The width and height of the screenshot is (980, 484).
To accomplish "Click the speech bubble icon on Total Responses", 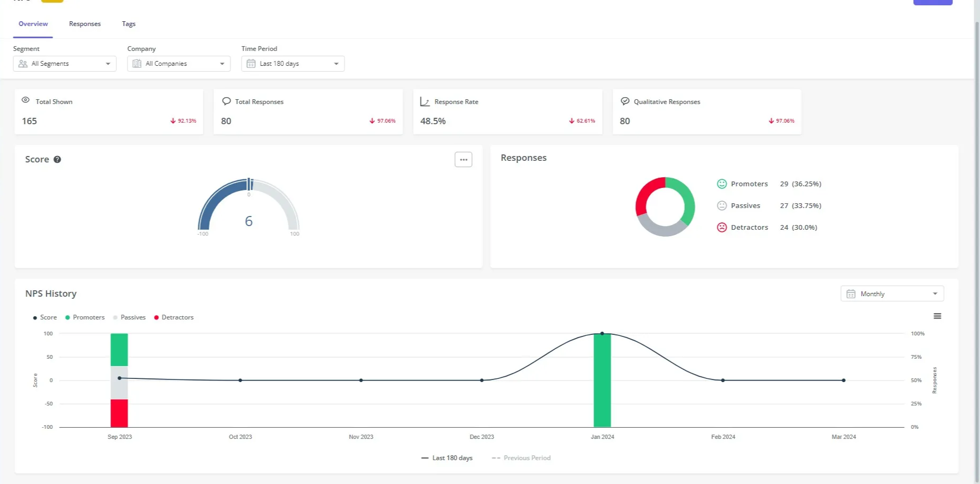I will click(226, 101).
